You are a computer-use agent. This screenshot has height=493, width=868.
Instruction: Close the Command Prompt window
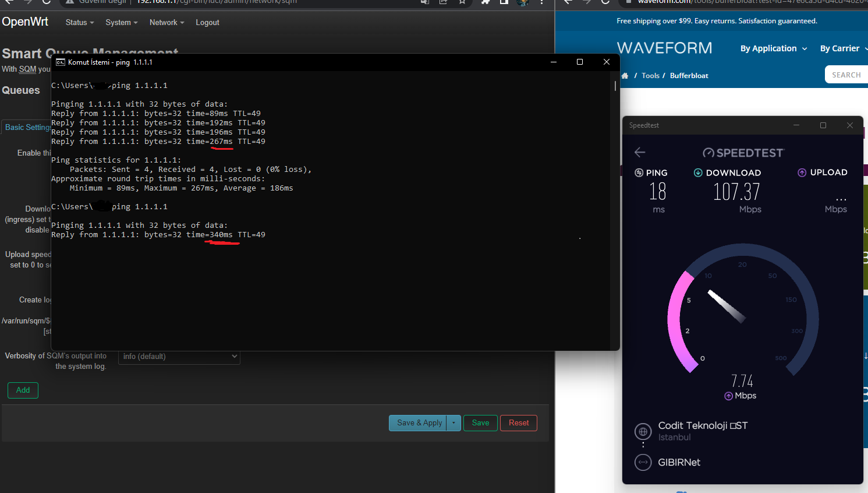(607, 62)
